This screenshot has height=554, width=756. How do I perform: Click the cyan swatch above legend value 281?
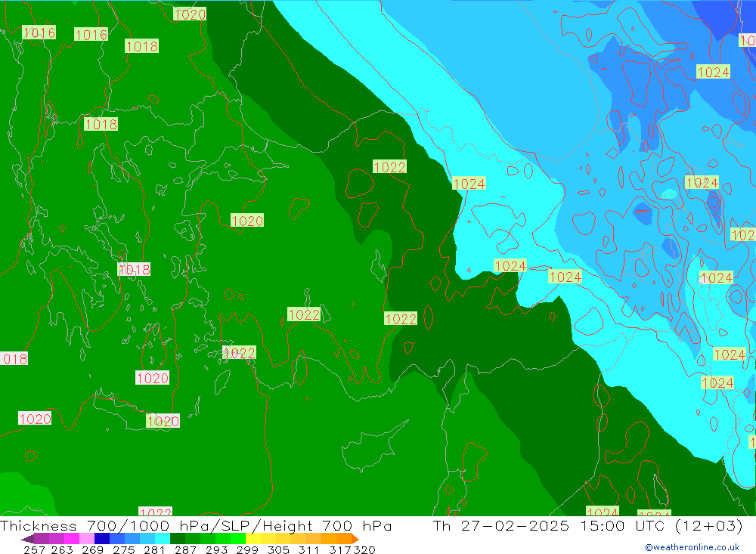pos(163,539)
